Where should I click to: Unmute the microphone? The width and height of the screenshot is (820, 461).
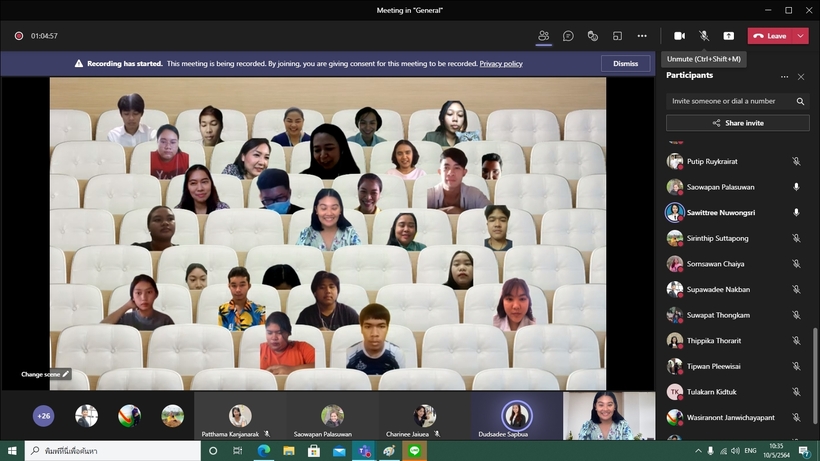tap(704, 36)
